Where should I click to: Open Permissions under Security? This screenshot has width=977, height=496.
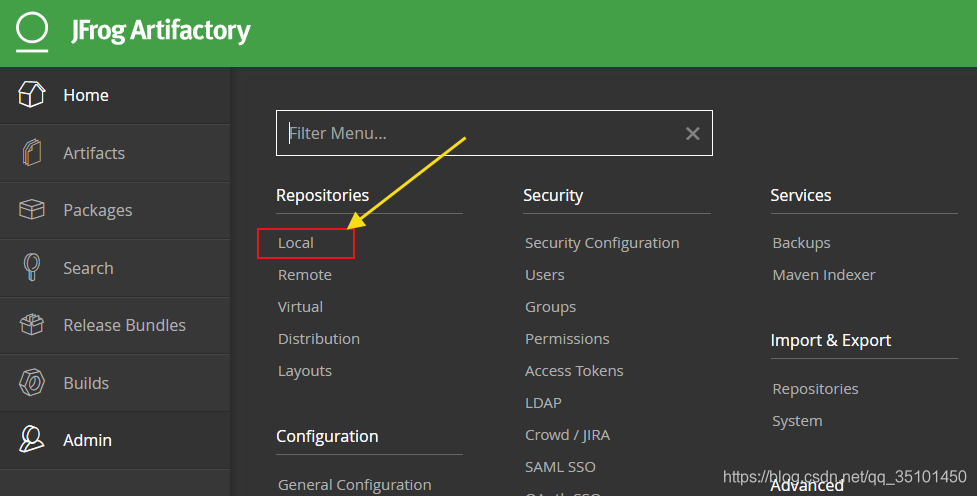[x=567, y=339]
